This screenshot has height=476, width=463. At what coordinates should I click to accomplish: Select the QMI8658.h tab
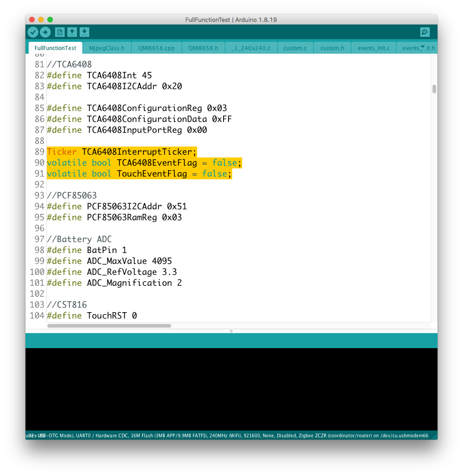203,48
